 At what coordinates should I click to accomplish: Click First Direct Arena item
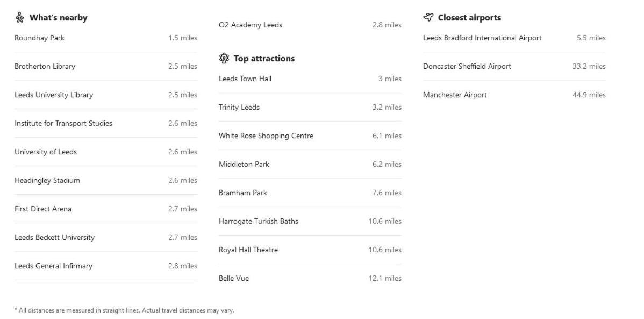[x=105, y=209]
